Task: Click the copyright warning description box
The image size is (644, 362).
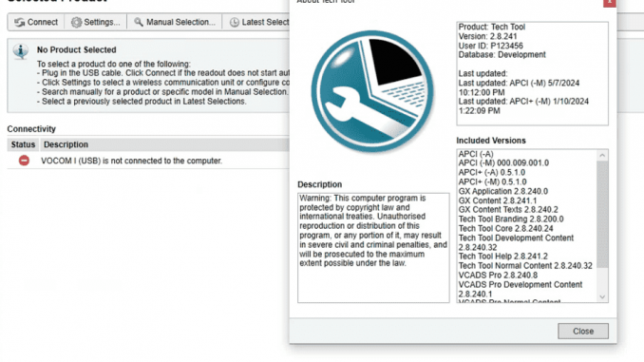Action: point(373,248)
